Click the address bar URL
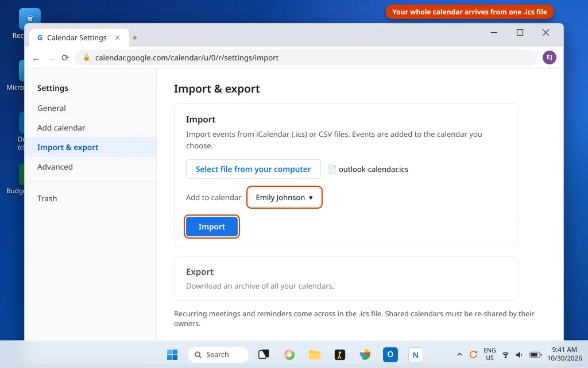This screenshot has width=588, height=368. coord(187,57)
